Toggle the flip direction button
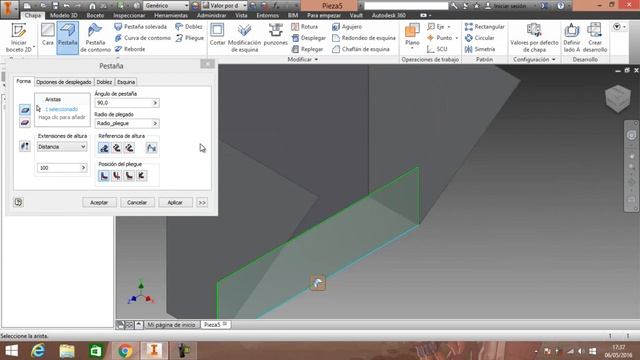640x360 pixels. (24, 146)
